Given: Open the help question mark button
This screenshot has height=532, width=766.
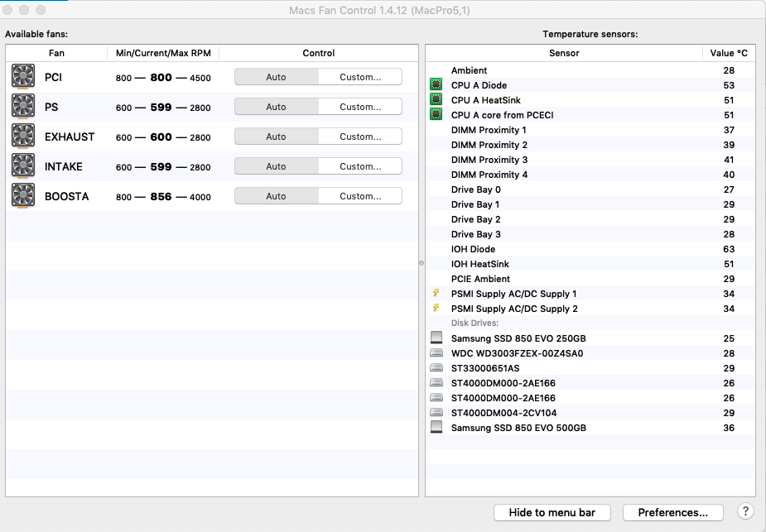Looking at the screenshot, I should pyautogui.click(x=745, y=511).
